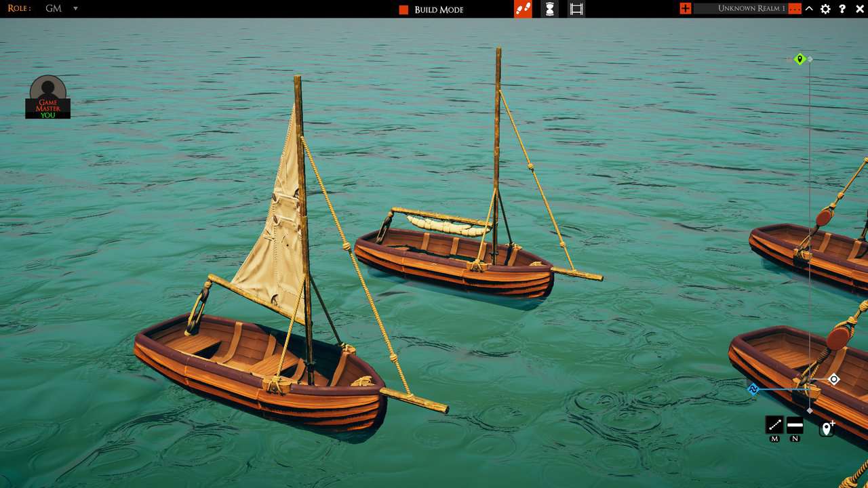
Task: Open help via the question mark icon
Action: pyautogui.click(x=842, y=9)
